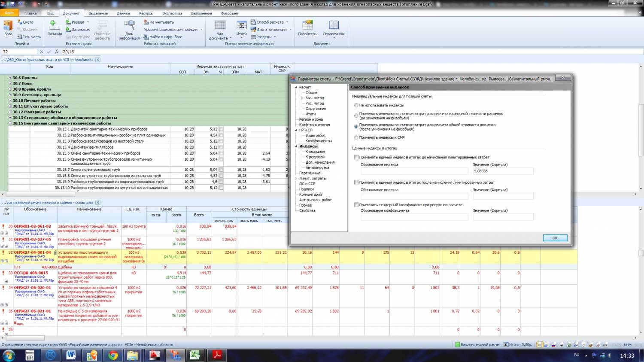Open the 'Способ расчета' dropdown
The width and height of the screenshot is (644, 362).
click(270, 22)
